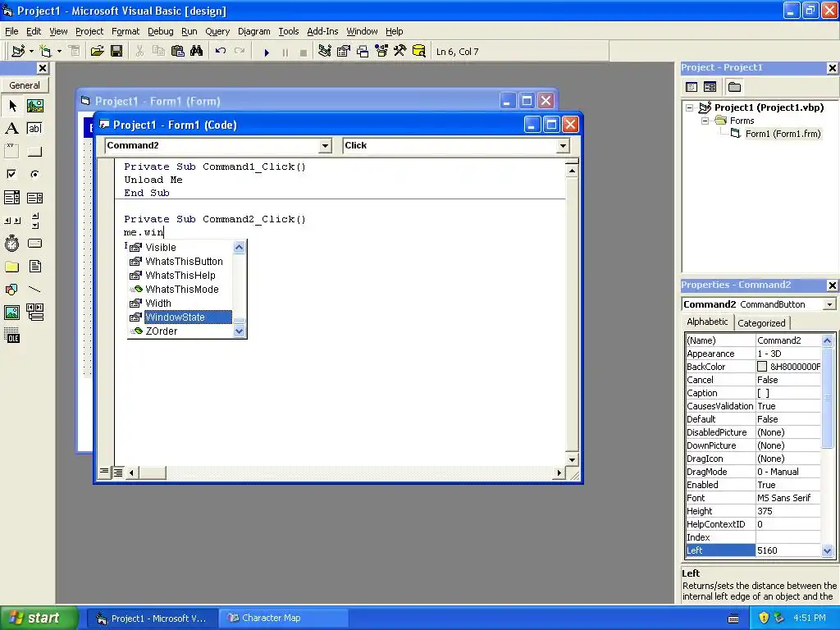Select the PictureBox tool in toolbox
This screenshot has width=840, height=630.
[x=34, y=106]
